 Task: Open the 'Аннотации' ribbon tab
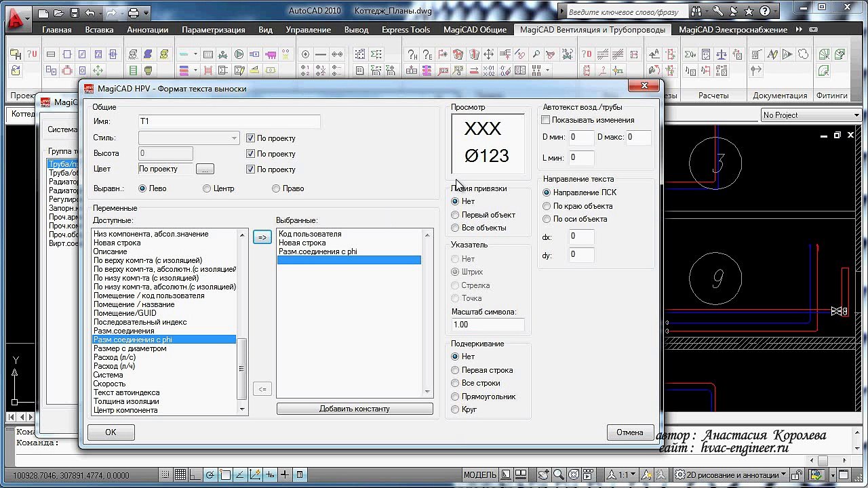click(x=147, y=30)
